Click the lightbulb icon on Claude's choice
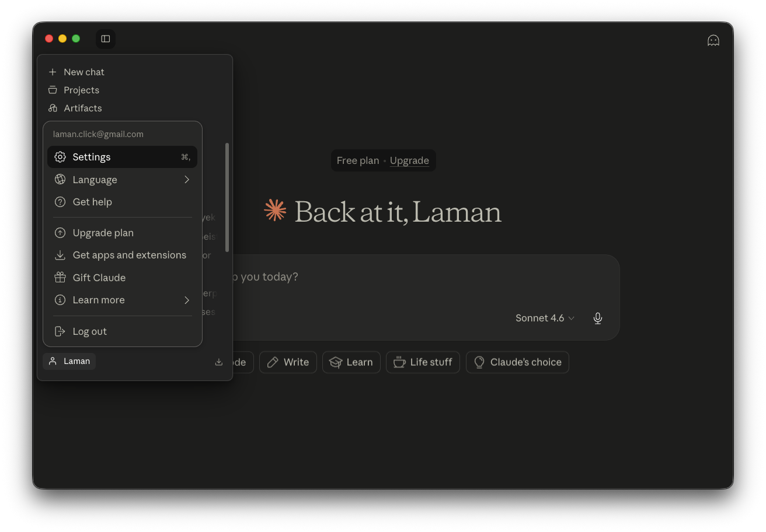766x532 pixels. [x=479, y=362]
